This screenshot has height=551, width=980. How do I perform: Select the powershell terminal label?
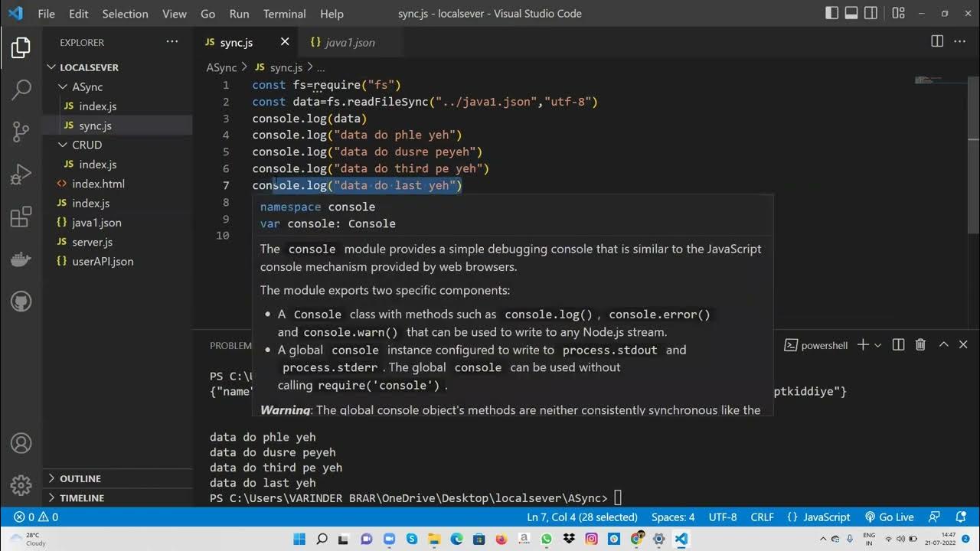(816, 345)
